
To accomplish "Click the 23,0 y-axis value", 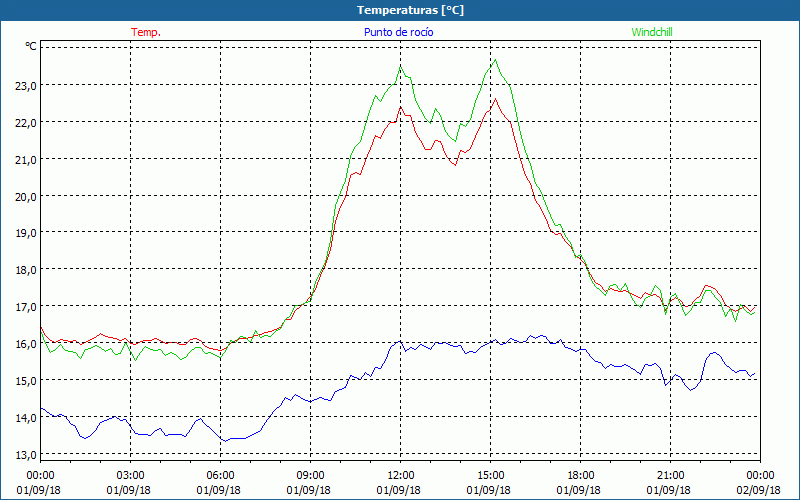I will point(26,86).
